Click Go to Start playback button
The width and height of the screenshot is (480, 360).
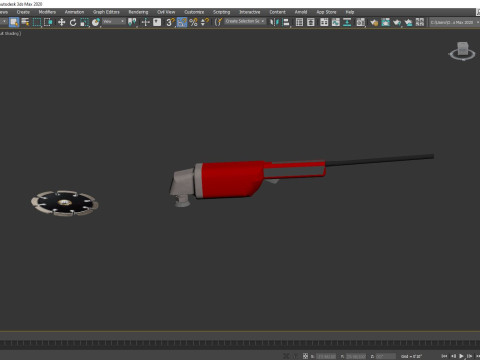pos(444,356)
